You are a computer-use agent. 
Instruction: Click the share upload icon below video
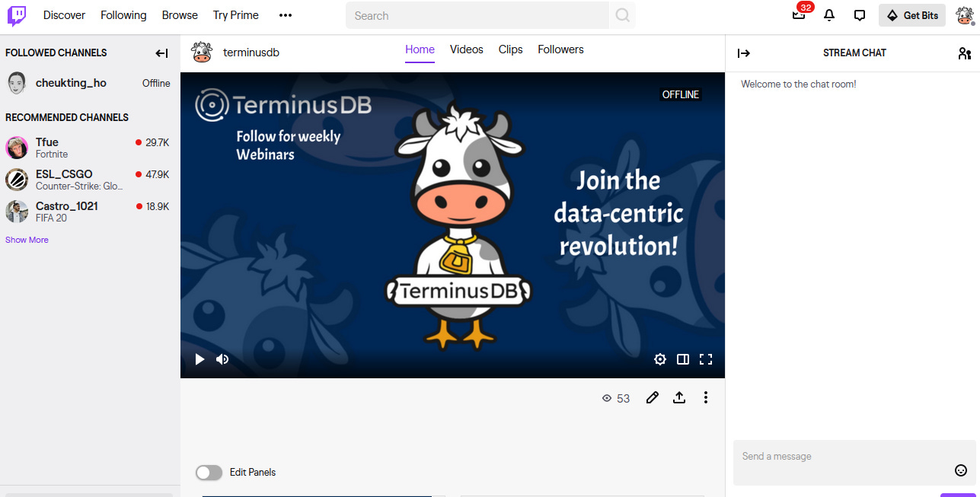679,397
